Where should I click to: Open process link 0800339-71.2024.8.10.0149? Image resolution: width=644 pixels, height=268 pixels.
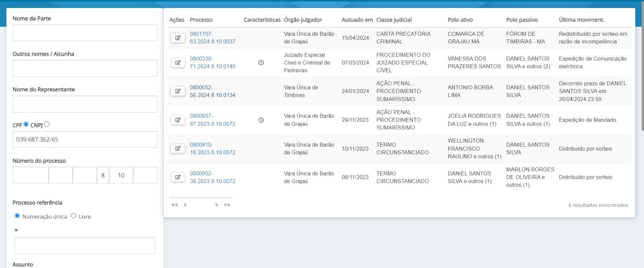213,63
